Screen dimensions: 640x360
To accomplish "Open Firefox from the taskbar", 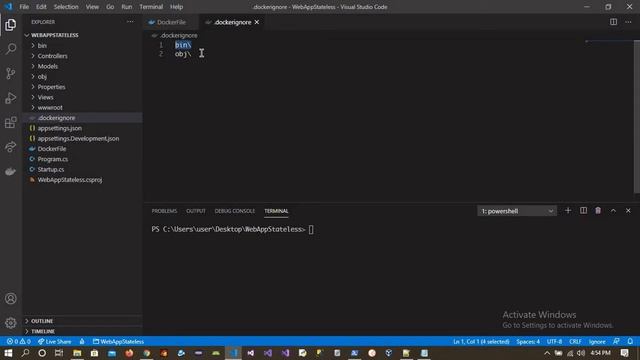I will pyautogui.click(x=129, y=353).
